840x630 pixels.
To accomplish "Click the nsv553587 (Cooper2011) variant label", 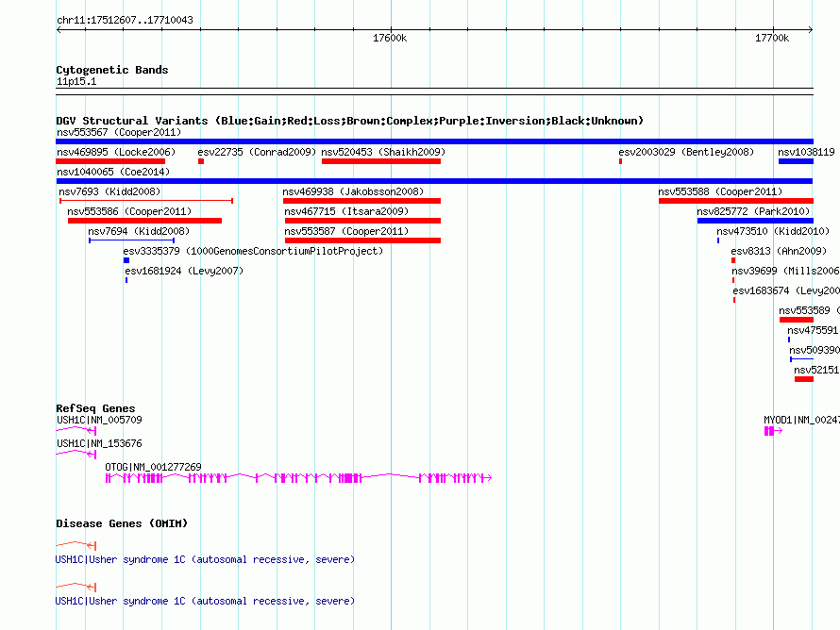I will click(346, 231).
